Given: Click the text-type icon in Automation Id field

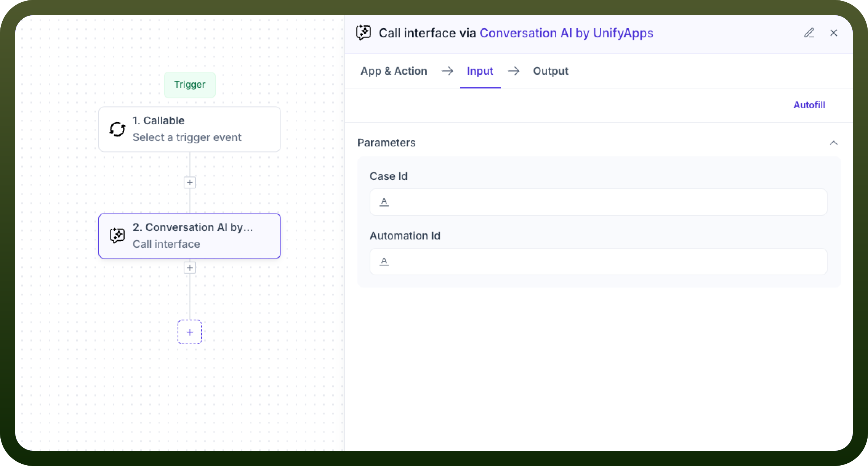Looking at the screenshot, I should pos(384,262).
